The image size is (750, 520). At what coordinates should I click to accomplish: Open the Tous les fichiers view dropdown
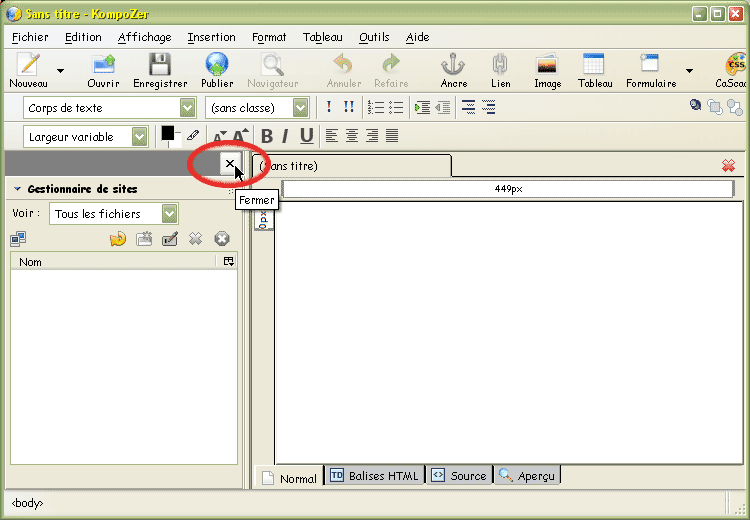click(x=113, y=213)
